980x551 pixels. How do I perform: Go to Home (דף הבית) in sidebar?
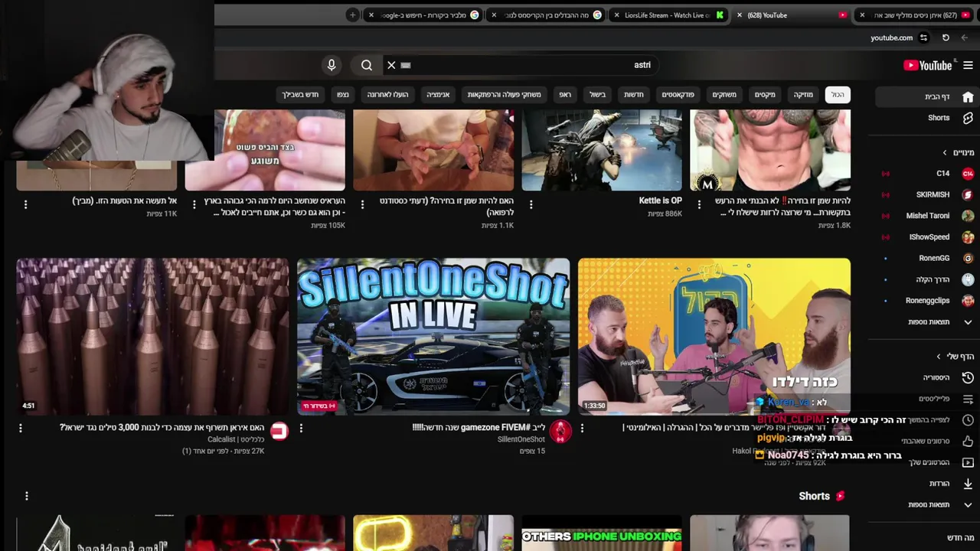pyautogui.click(x=924, y=97)
